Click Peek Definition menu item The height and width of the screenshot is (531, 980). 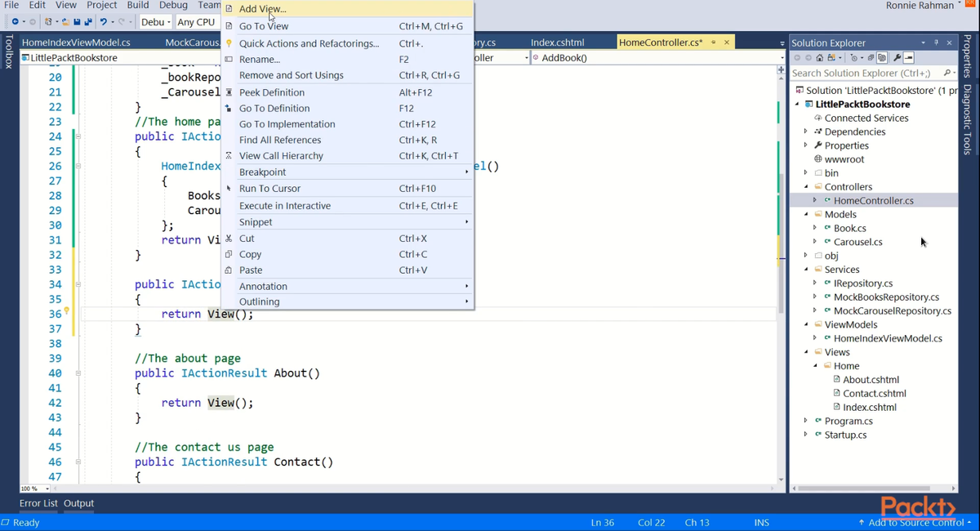[x=348, y=92]
